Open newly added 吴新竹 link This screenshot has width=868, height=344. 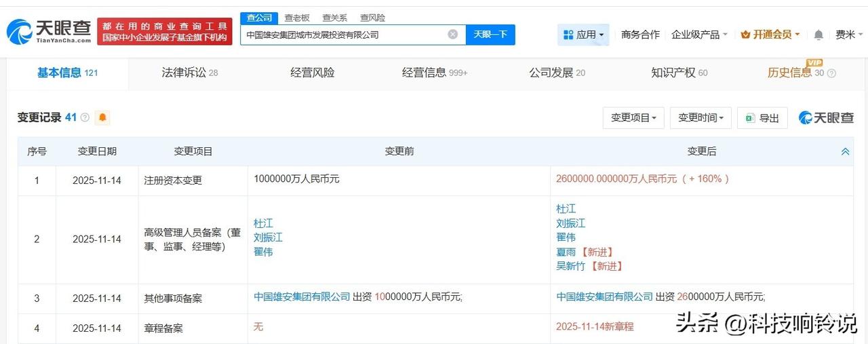[571, 266]
